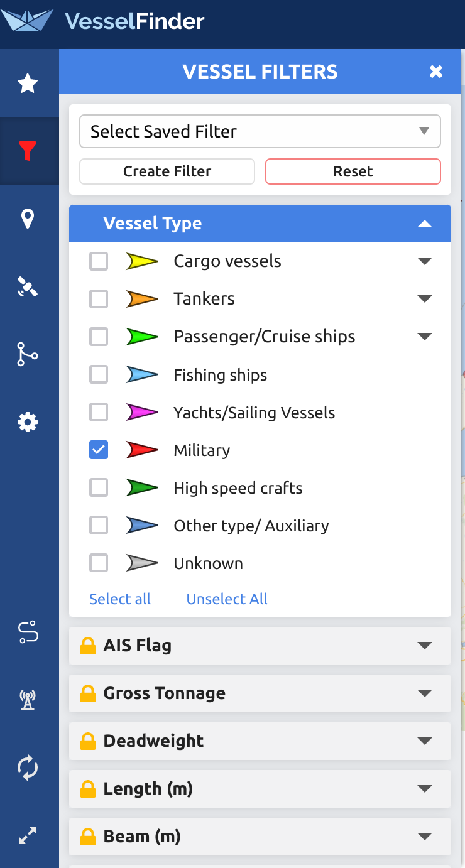
Task: Open the map pin places icon
Action: (28, 219)
